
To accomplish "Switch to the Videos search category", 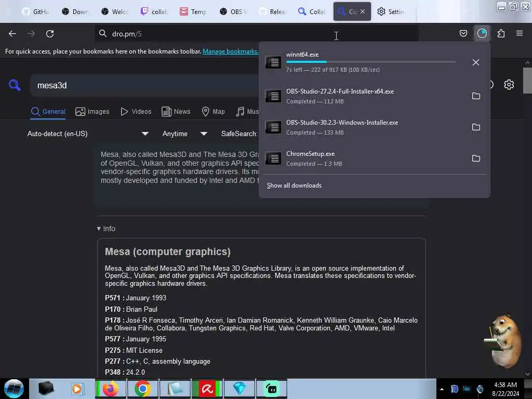I will (136, 112).
